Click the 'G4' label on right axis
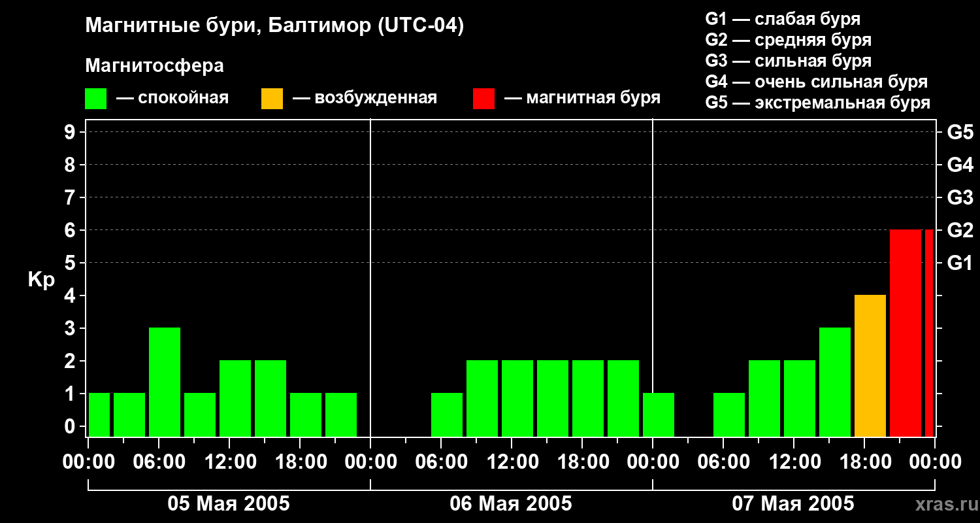 (960, 165)
